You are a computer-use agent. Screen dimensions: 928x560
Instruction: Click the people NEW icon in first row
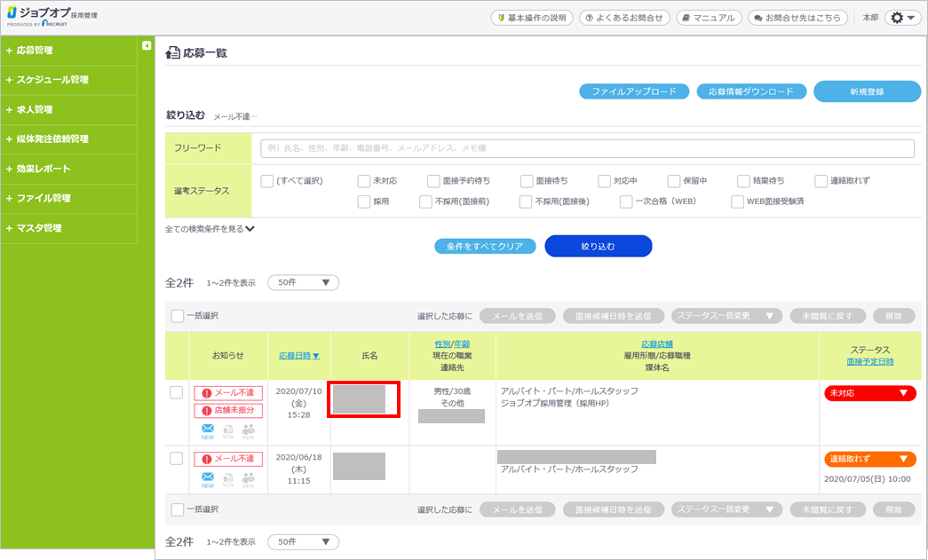coord(249,430)
